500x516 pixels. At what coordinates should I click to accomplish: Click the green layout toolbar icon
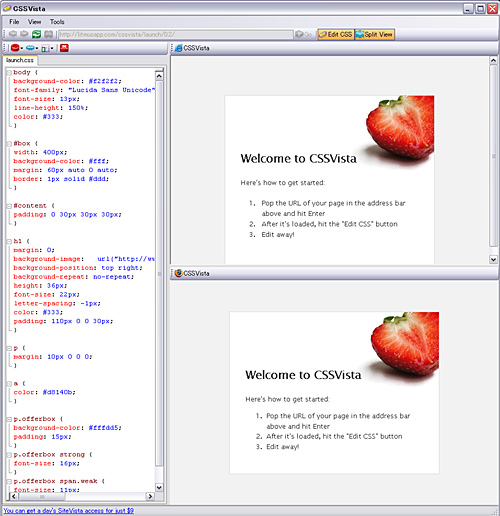(x=45, y=49)
